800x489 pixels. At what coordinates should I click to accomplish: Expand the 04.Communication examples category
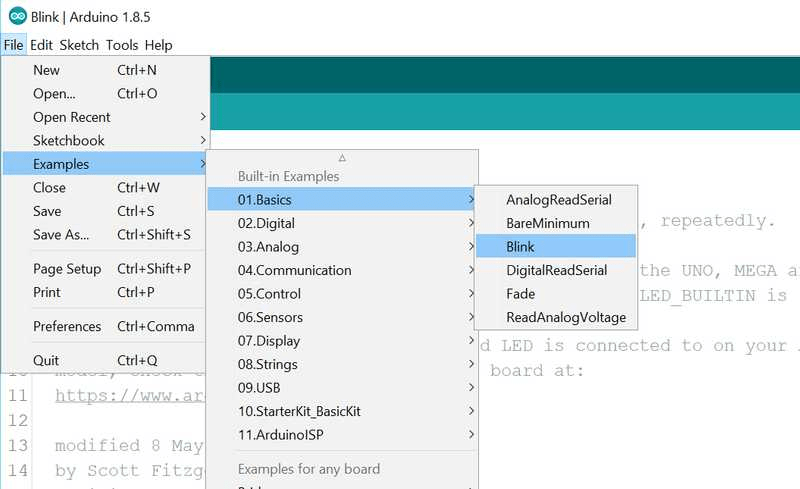tap(342, 270)
